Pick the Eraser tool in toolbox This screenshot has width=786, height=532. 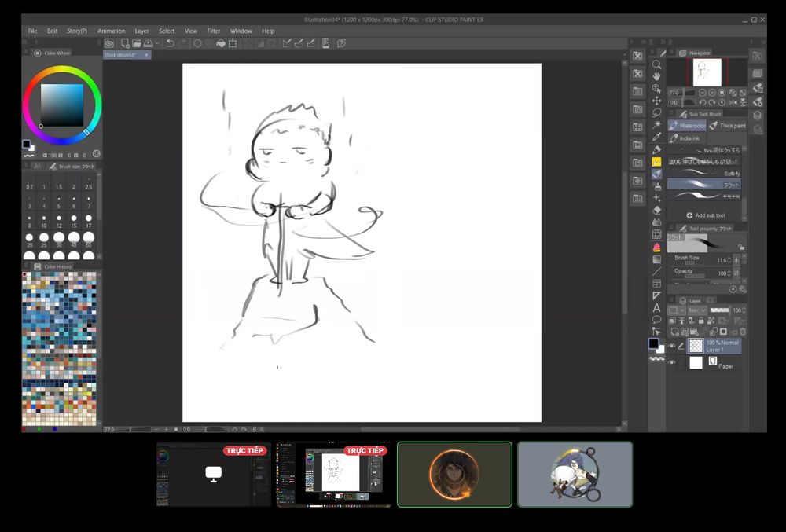(x=656, y=210)
